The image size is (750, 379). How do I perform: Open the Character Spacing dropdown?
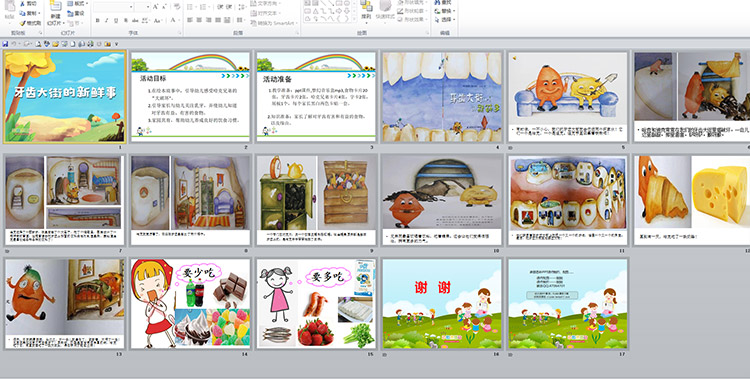pyautogui.click(x=146, y=20)
